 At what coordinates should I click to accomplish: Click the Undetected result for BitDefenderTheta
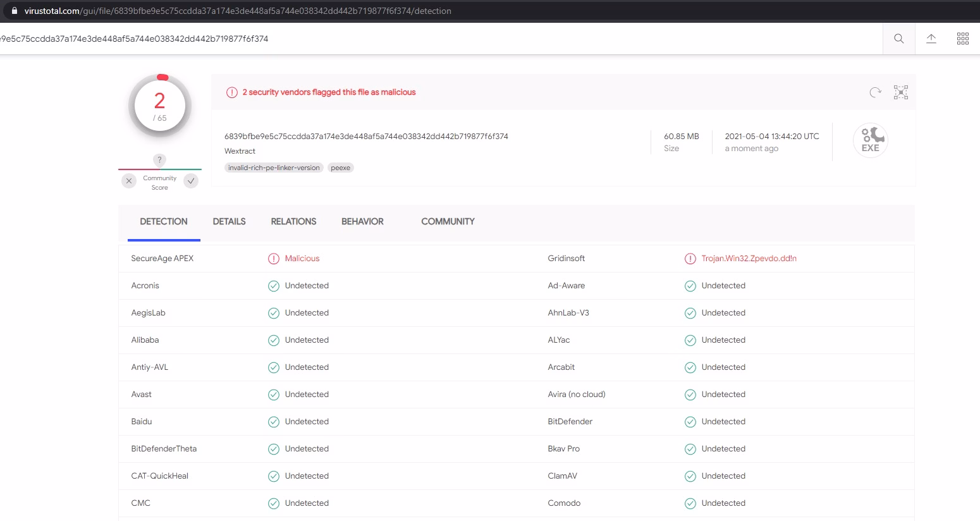307,449
